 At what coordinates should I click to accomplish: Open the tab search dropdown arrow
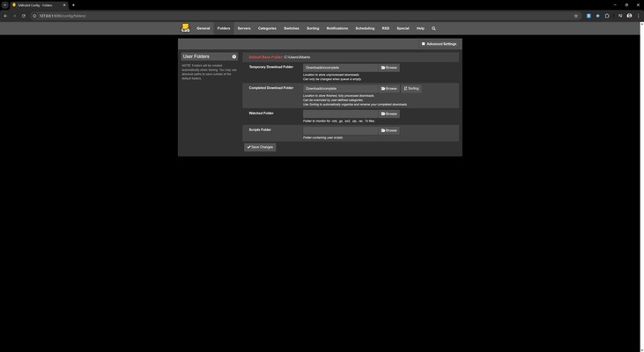5,5
